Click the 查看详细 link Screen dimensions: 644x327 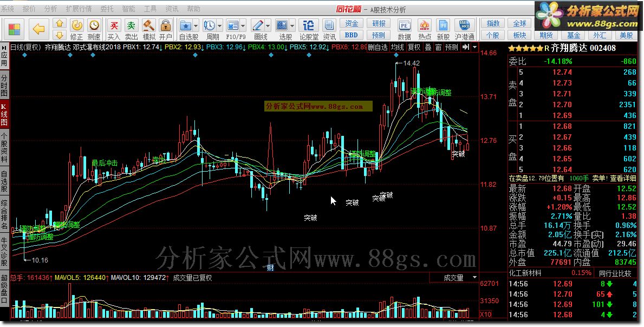(623, 178)
